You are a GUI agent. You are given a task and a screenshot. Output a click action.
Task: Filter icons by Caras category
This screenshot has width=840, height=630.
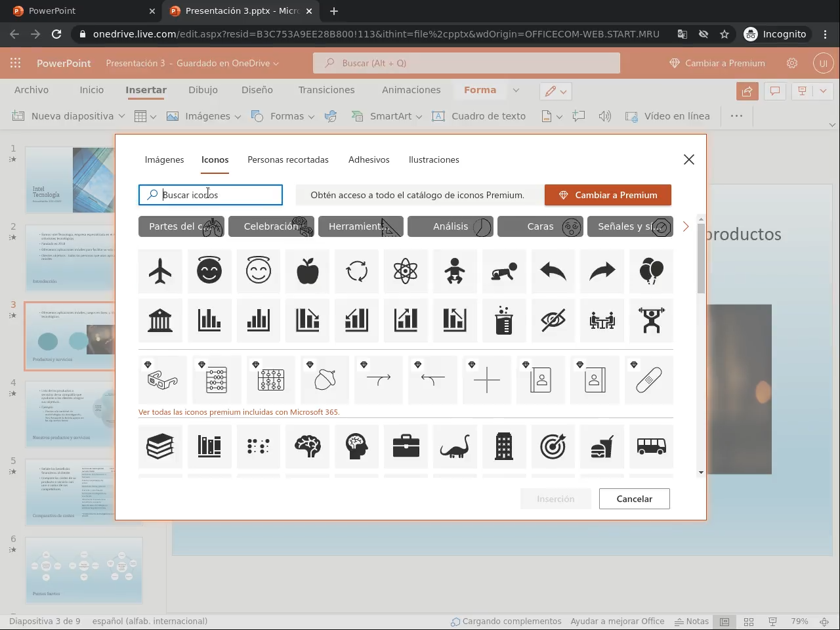click(540, 226)
